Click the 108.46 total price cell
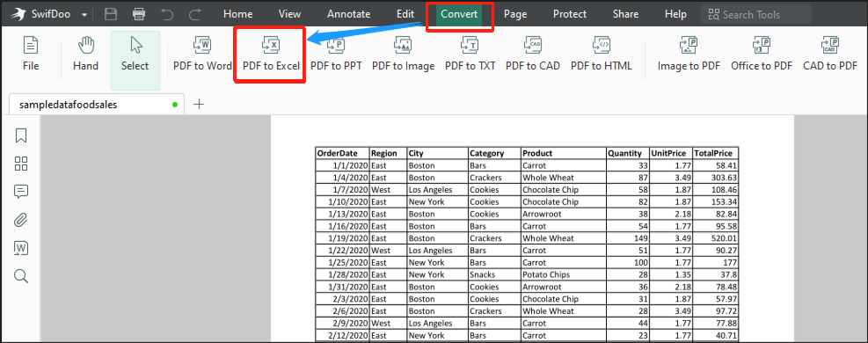The height and width of the screenshot is (343, 868). pyautogui.click(x=716, y=190)
